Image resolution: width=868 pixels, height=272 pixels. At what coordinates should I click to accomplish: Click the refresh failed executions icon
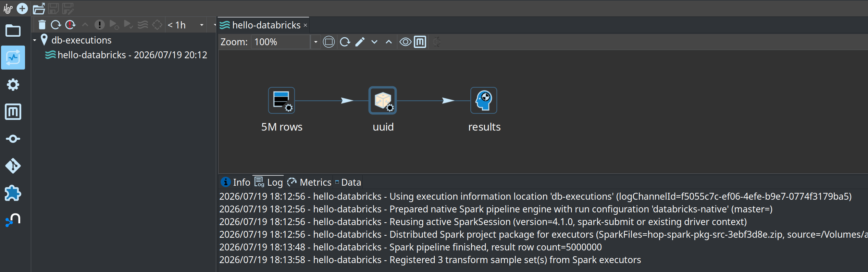[x=70, y=25]
